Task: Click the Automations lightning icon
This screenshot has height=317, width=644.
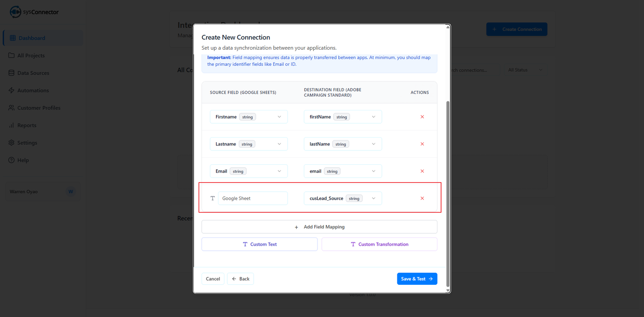Action: tap(11, 91)
